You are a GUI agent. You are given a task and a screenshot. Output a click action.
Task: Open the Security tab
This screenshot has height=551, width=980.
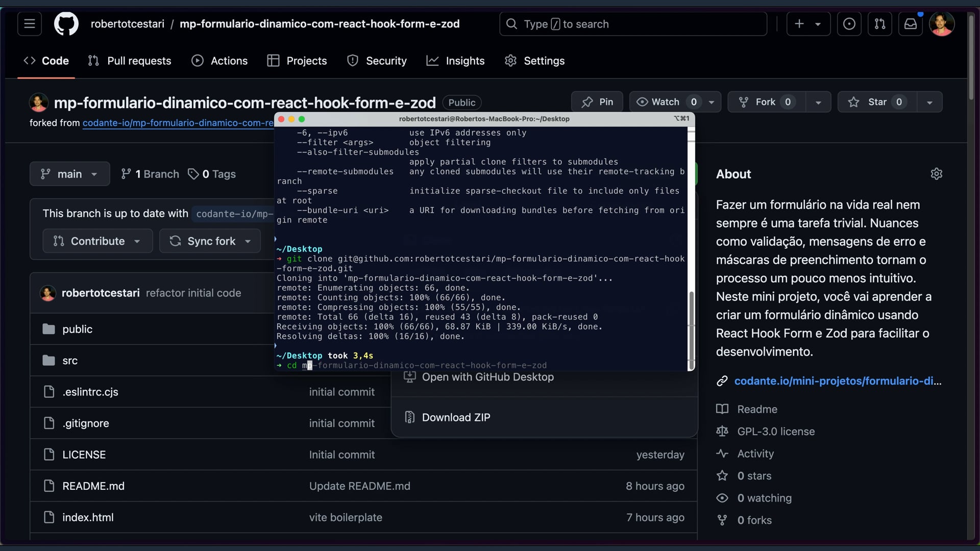[x=377, y=61]
